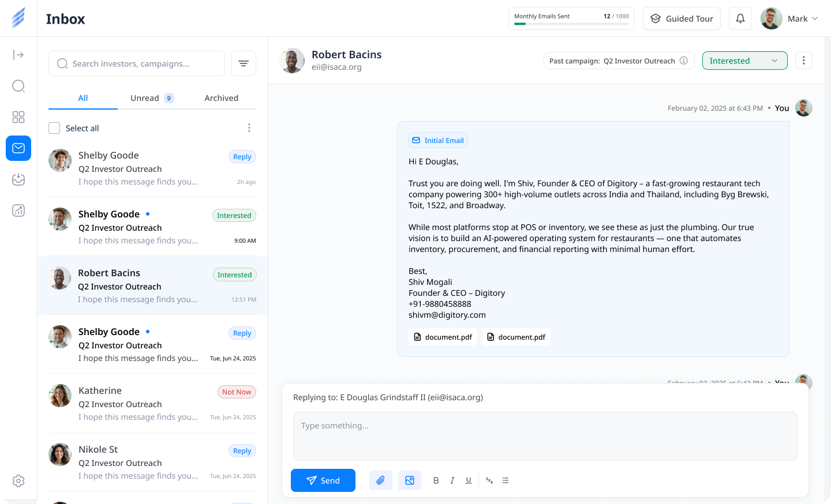Viewport: 831px width, 504px height.
Task: Toggle bold formatting in reply editor
Action: pos(436,480)
